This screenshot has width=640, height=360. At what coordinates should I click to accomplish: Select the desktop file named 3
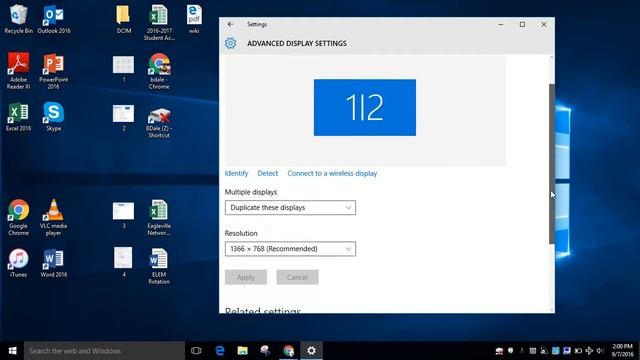pos(123,215)
